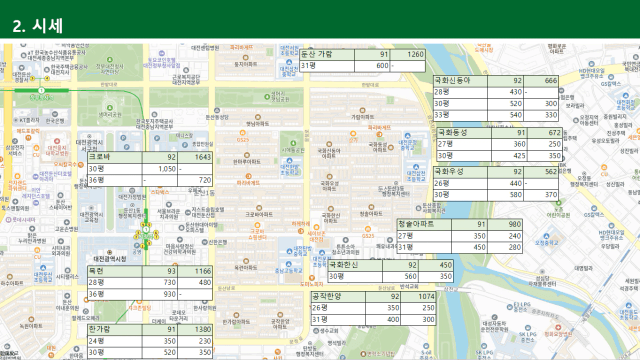
Task: Click the 대전문정중학교 school icon
Action: click(x=407, y=136)
